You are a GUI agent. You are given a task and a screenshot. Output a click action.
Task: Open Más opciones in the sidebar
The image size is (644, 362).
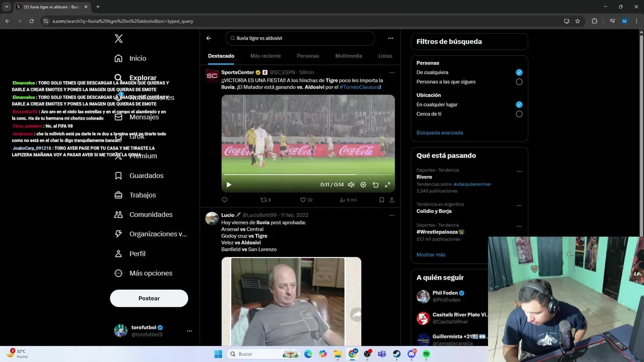(x=143, y=273)
